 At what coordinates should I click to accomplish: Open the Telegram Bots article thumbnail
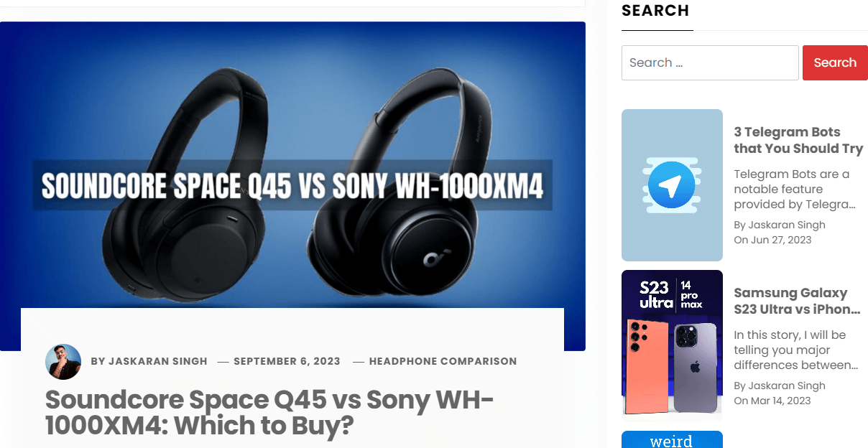point(672,185)
